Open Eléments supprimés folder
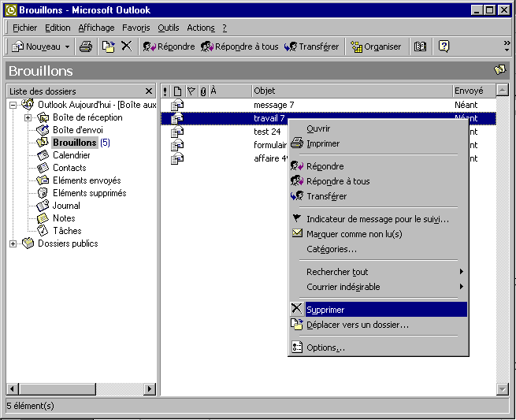 (90, 193)
